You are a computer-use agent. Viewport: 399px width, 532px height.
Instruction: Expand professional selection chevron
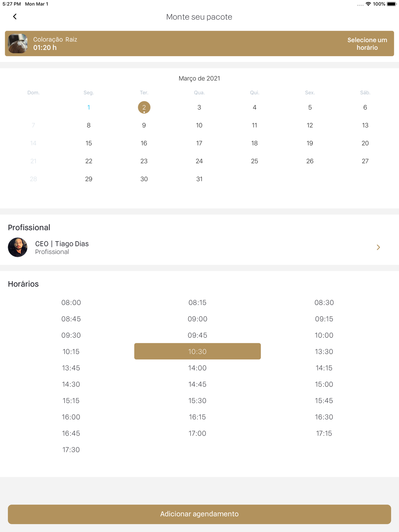click(378, 247)
